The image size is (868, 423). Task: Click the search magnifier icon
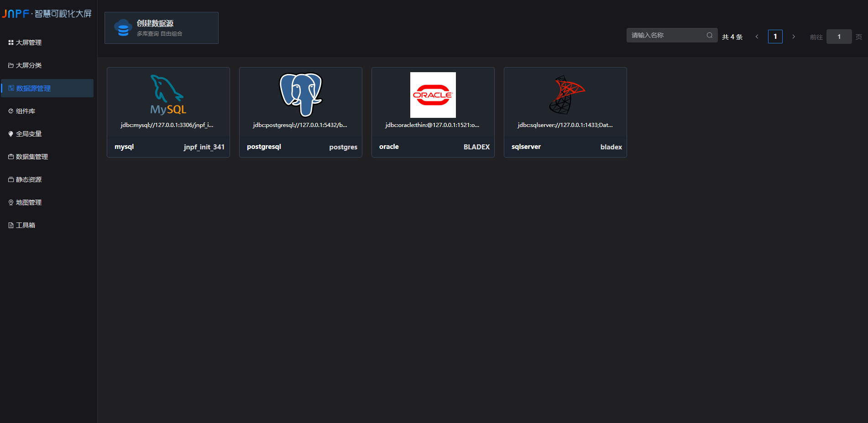coord(710,35)
